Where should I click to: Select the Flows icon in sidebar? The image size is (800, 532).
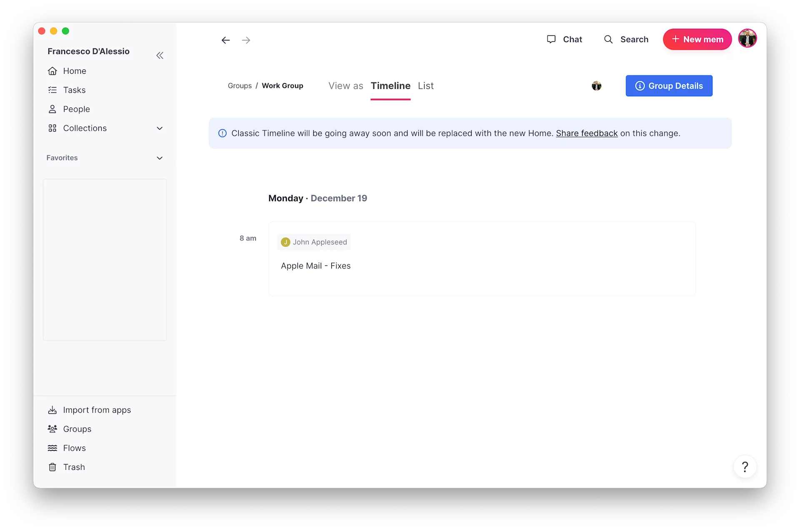(52, 448)
